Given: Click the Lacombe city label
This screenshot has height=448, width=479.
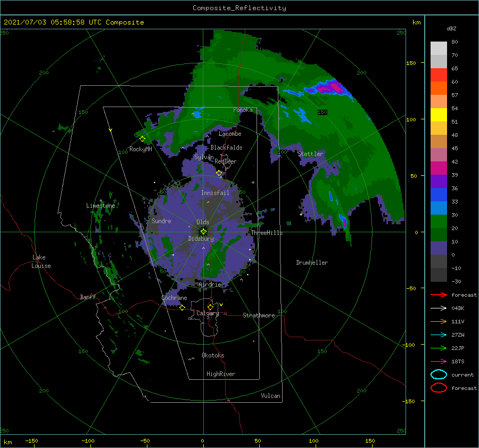Looking at the screenshot, I should [x=230, y=134].
